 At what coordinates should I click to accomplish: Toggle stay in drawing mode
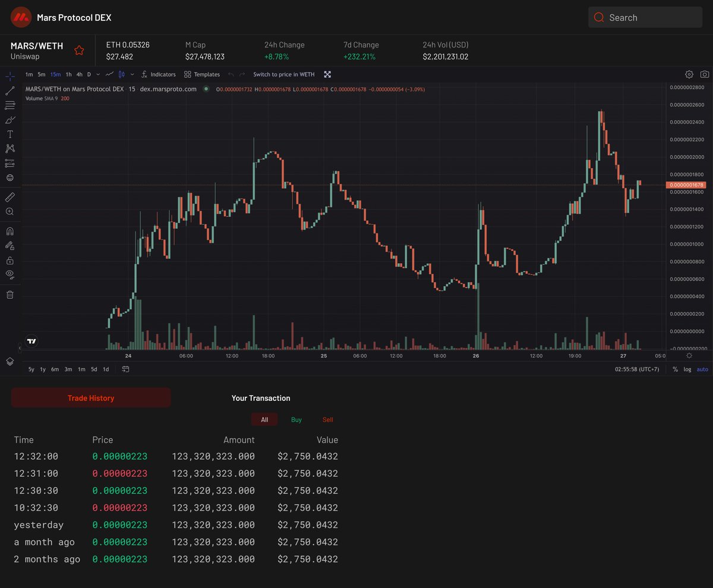(10, 245)
